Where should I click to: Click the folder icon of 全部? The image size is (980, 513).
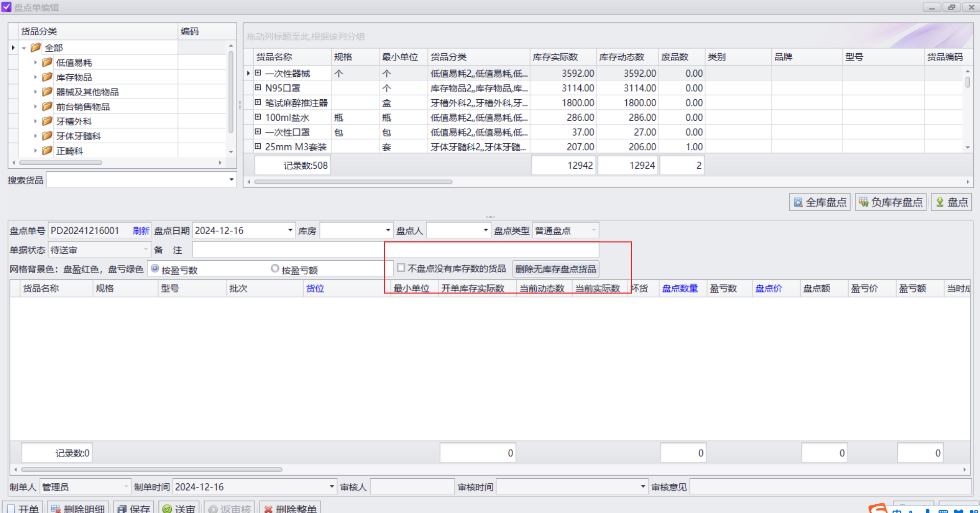pyautogui.click(x=35, y=48)
